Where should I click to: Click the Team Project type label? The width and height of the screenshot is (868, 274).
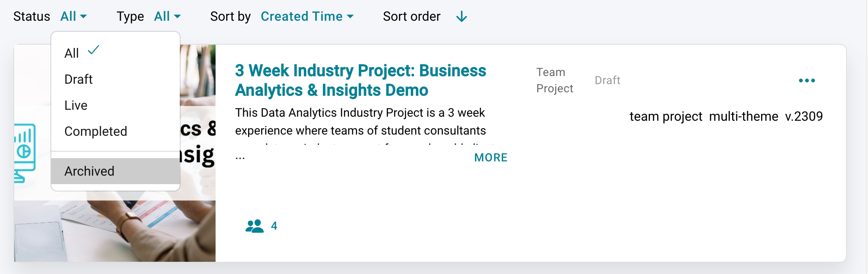pos(554,80)
